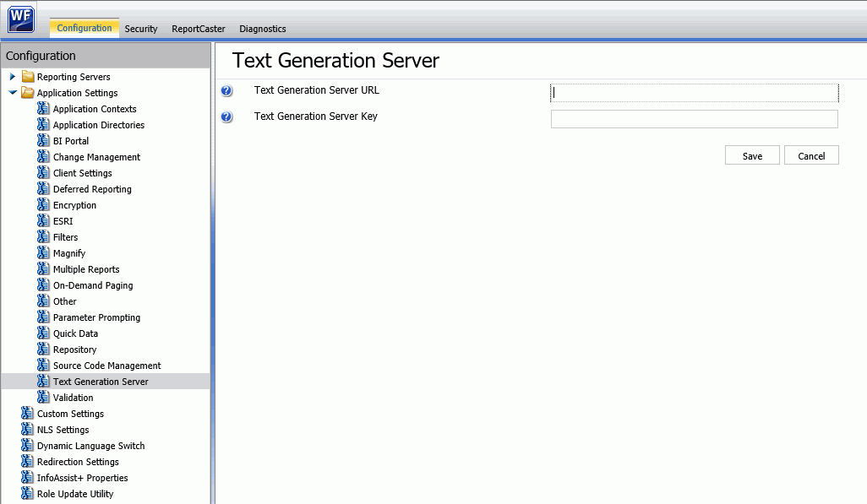The image size is (867, 504).
Task: Open help for Text Generation Server Key
Action: 226,117
